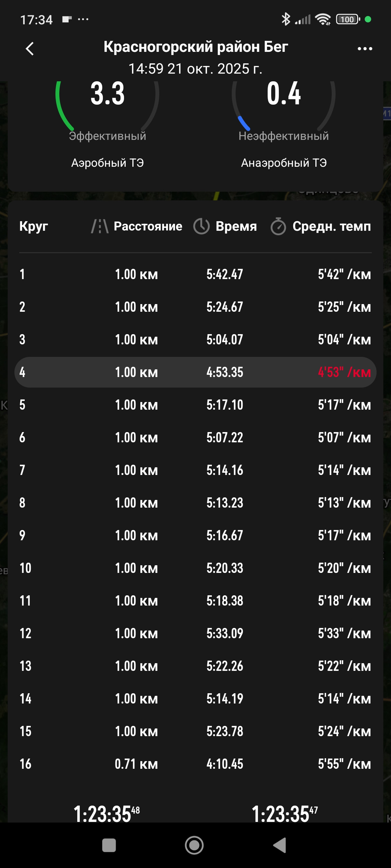Tap Android square recent apps button
Screen dimensions: 391x868
point(109,845)
